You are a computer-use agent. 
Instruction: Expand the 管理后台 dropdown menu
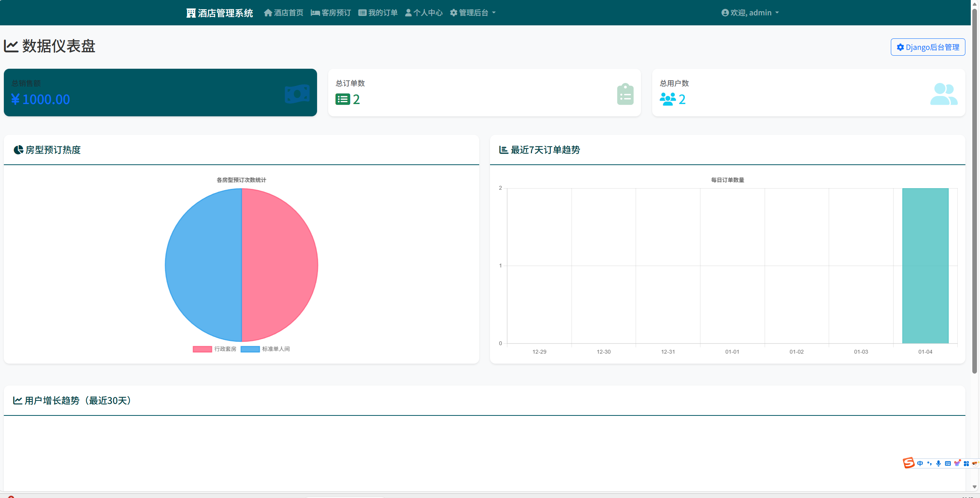(473, 13)
